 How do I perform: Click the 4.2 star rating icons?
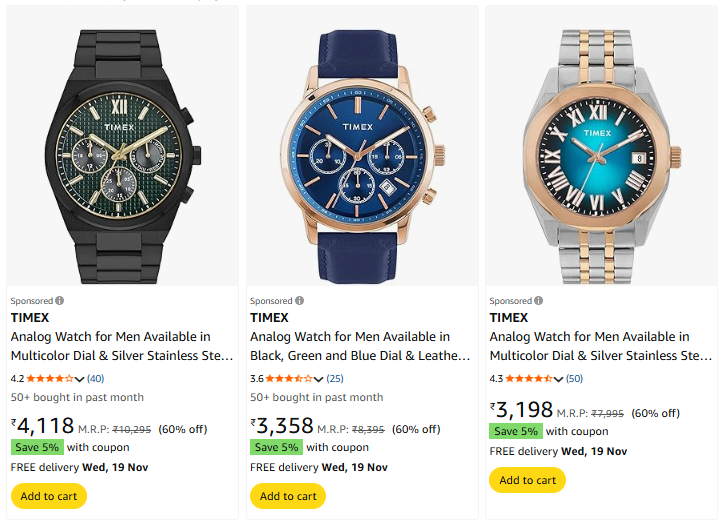click(50, 379)
